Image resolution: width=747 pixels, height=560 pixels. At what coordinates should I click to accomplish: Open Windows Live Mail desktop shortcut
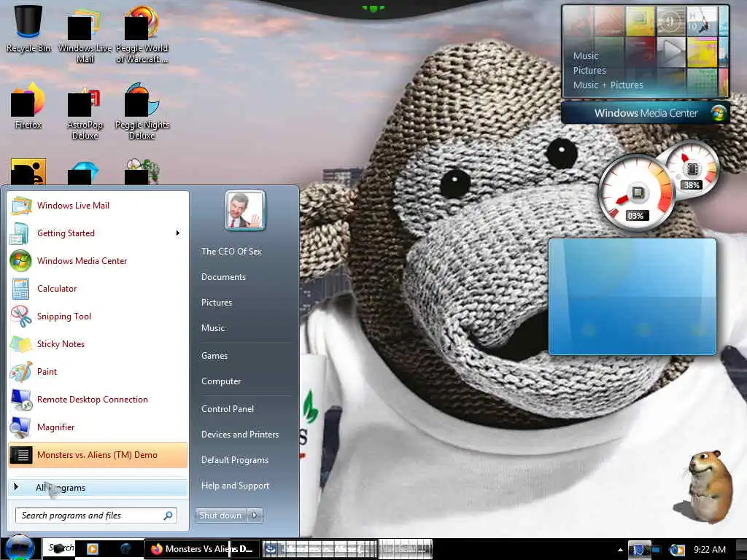point(85,36)
